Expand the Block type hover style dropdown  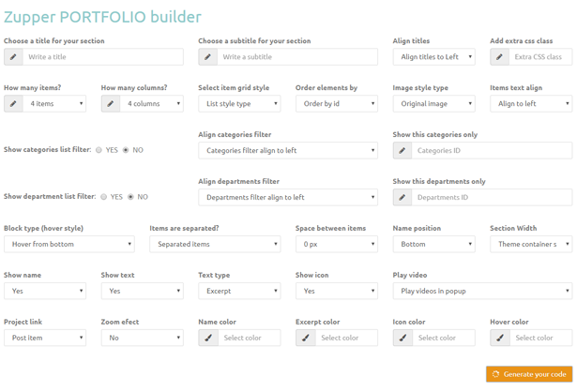click(69, 244)
